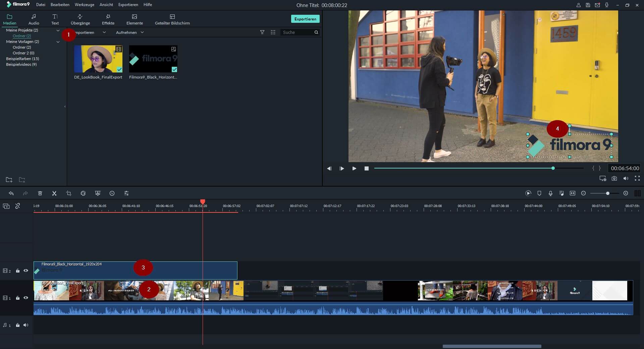Screen dimensions: 644x349
Task: Collapse the Meine Vorlagen tree chevron
Action: [x=58, y=42]
